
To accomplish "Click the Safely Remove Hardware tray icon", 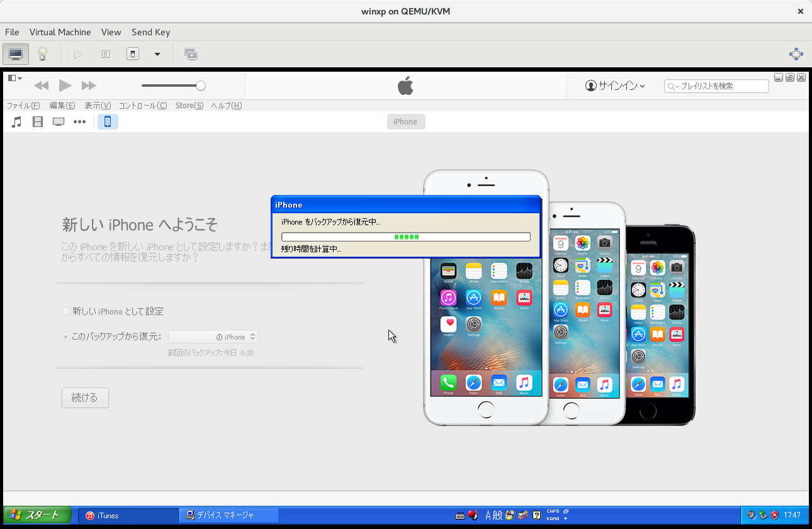I will pos(763,515).
